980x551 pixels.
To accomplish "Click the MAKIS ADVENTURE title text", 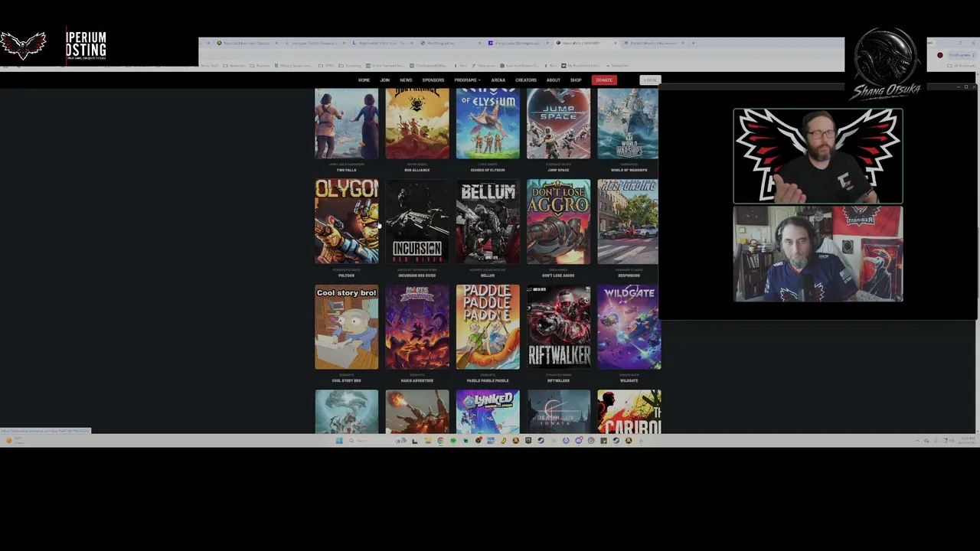I will point(417,380).
